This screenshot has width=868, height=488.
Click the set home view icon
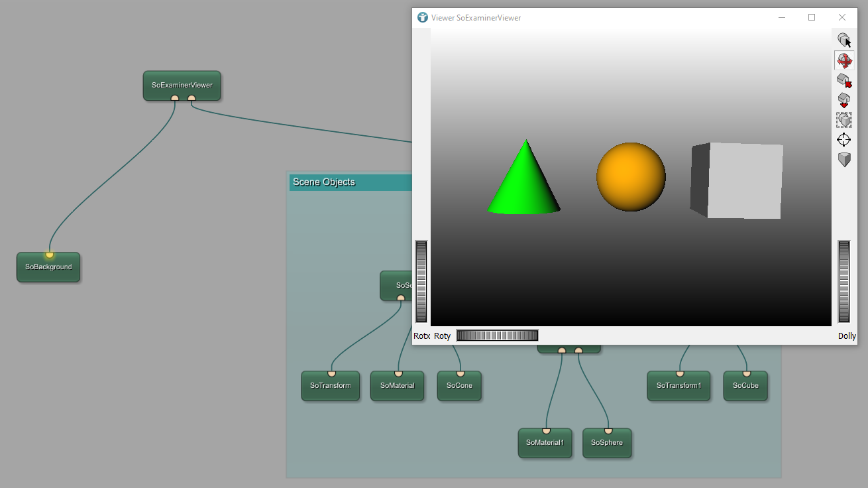coord(843,100)
